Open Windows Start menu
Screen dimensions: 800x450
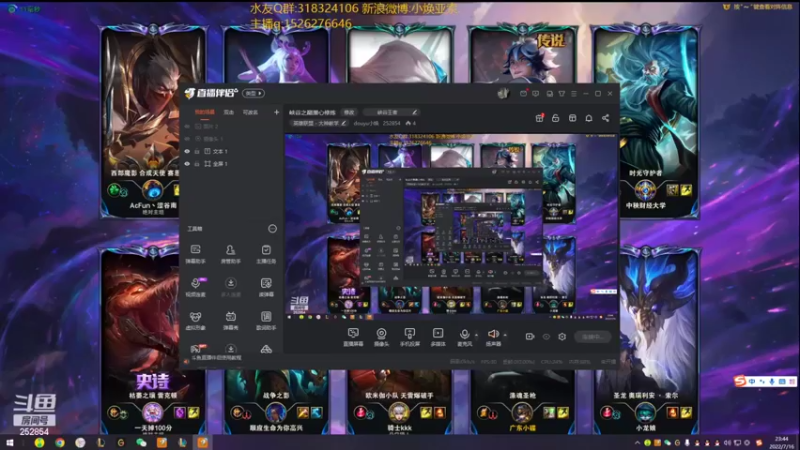coord(10,443)
